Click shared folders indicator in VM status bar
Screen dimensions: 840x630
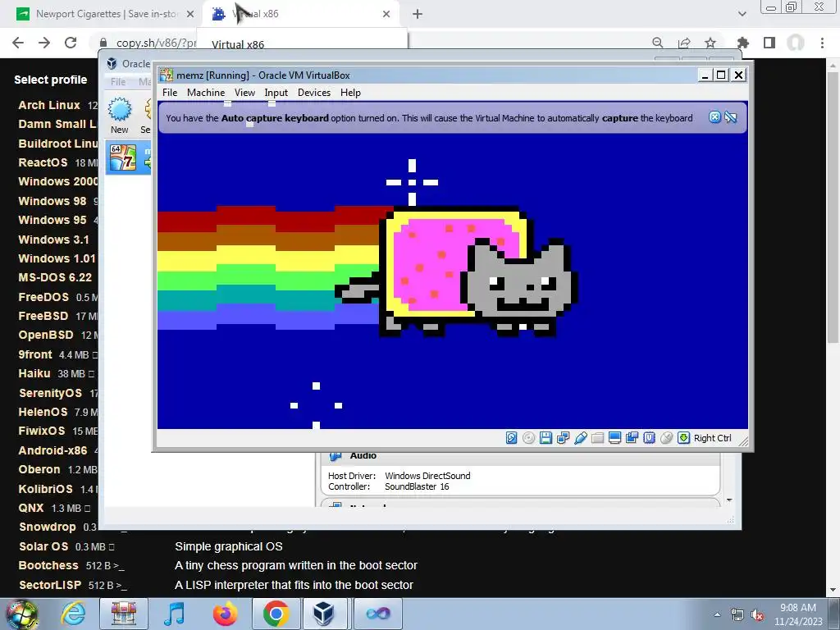click(597, 438)
